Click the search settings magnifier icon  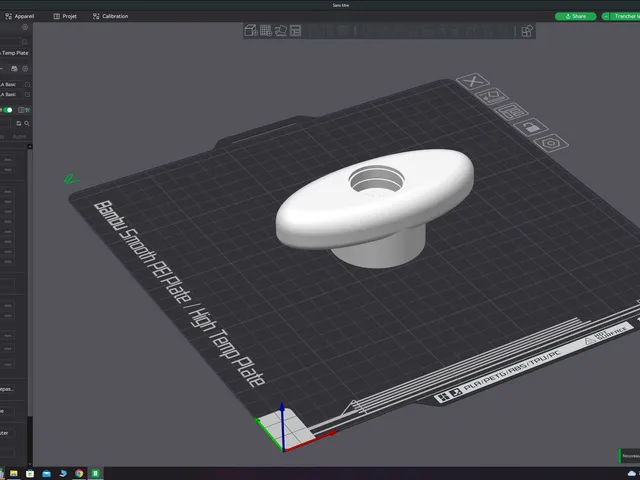(27, 123)
